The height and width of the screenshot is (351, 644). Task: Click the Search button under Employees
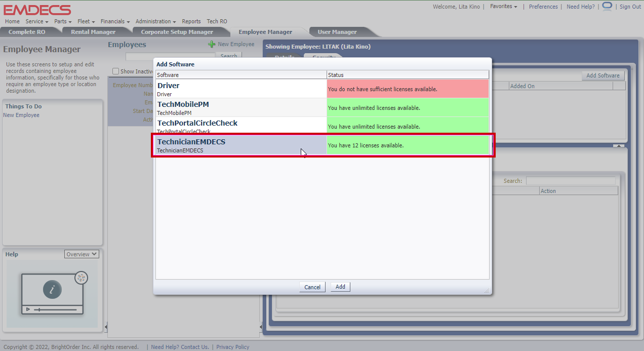[x=229, y=56]
